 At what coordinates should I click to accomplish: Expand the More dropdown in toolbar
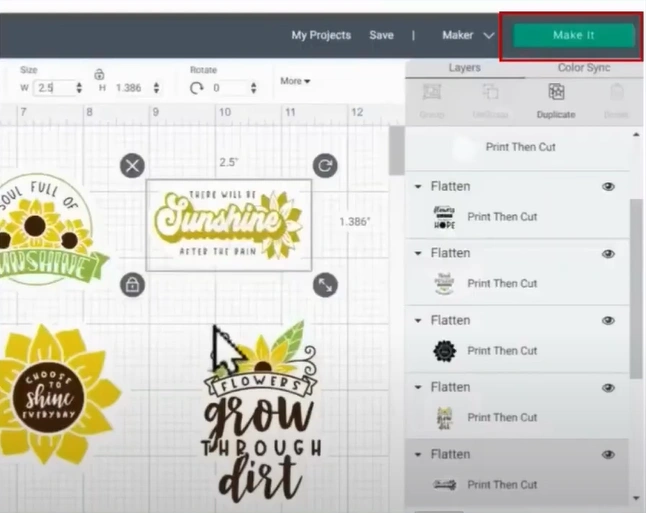pos(295,81)
